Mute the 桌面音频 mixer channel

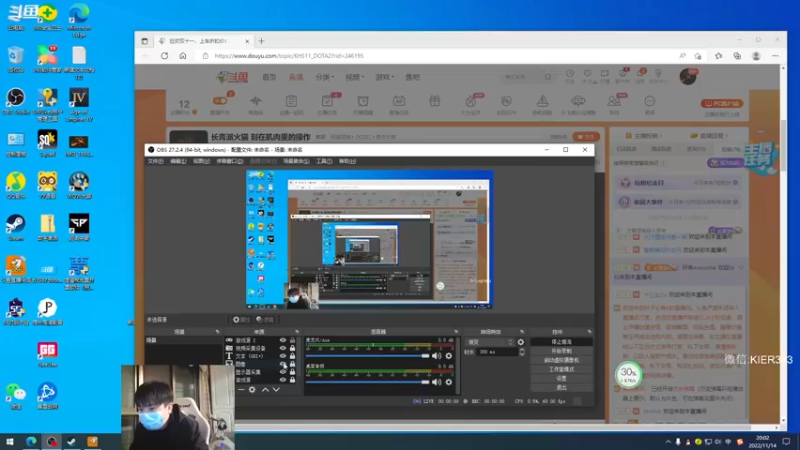[x=437, y=382]
